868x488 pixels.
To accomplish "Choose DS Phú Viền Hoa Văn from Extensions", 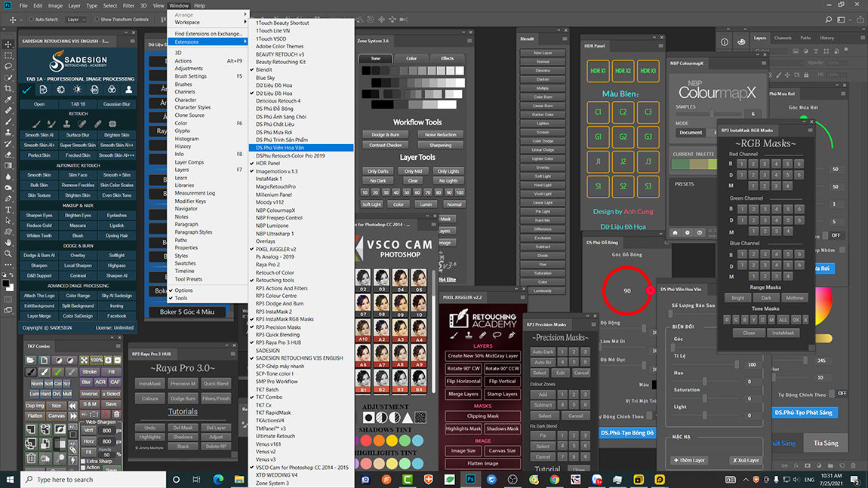I will (302, 148).
